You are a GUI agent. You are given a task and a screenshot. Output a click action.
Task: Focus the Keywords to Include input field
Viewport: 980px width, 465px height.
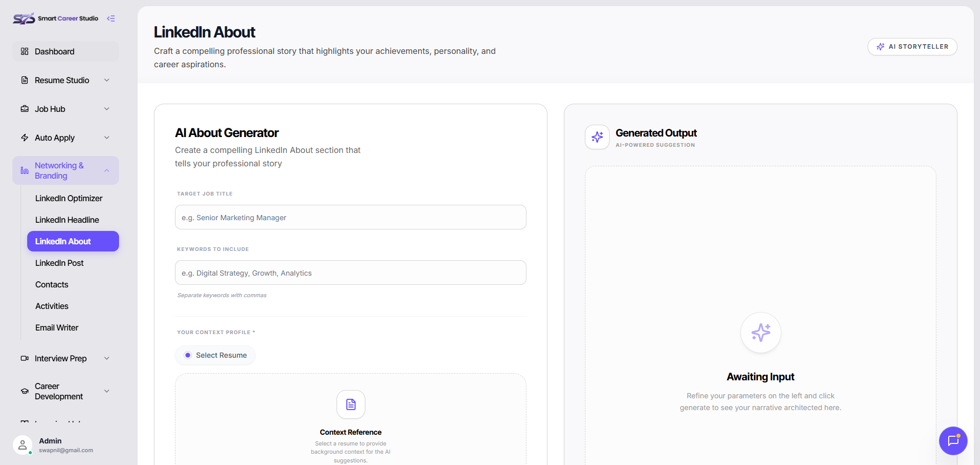coord(350,273)
